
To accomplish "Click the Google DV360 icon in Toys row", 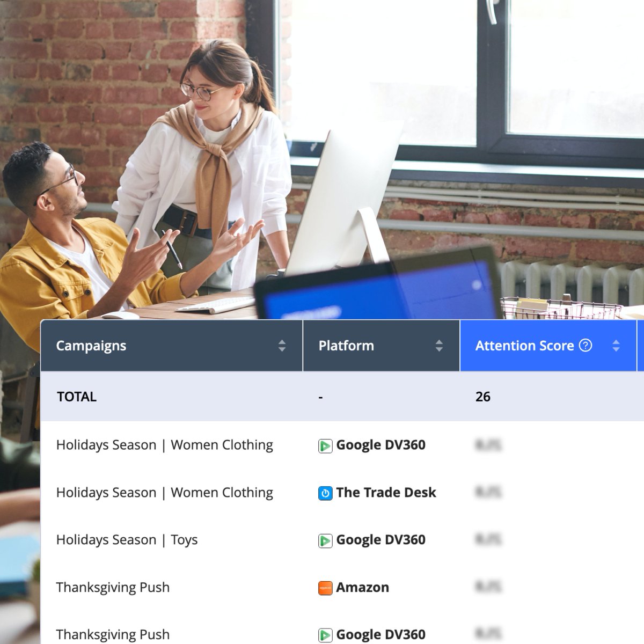I will click(325, 540).
